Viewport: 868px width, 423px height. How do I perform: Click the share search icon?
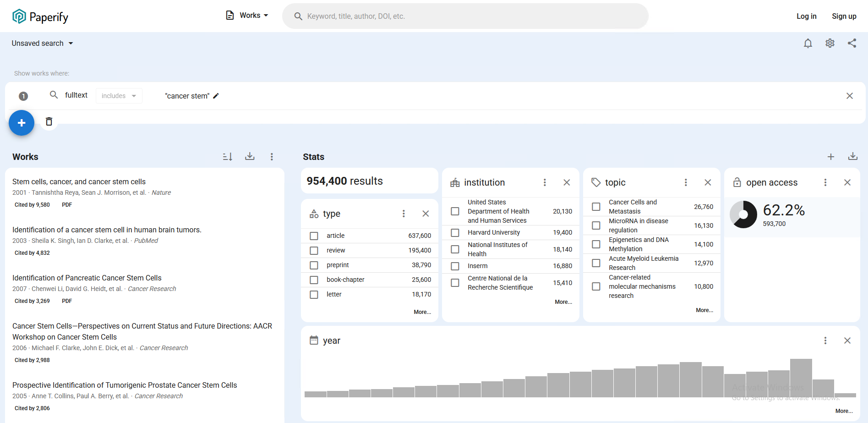(852, 44)
